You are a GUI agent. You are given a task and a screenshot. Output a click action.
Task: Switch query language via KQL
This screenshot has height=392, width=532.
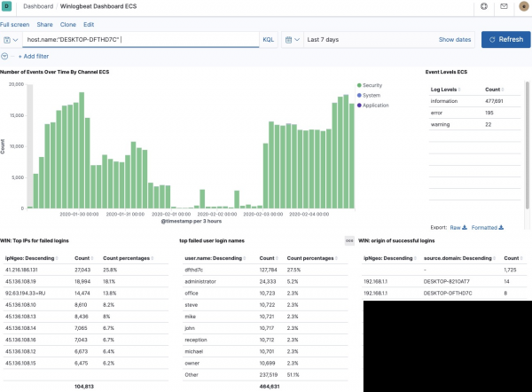coord(269,40)
